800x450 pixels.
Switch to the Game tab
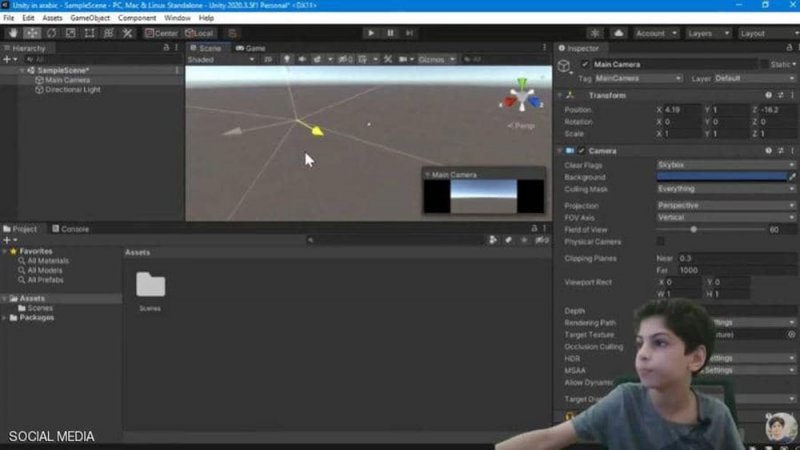(250, 48)
